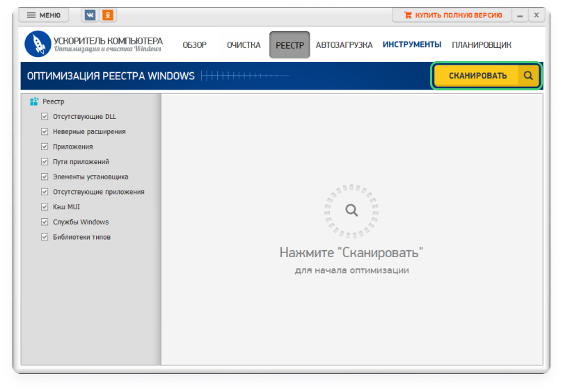Click the Элементы установщика label
Viewport: 563px width, 392px height.
(90, 177)
